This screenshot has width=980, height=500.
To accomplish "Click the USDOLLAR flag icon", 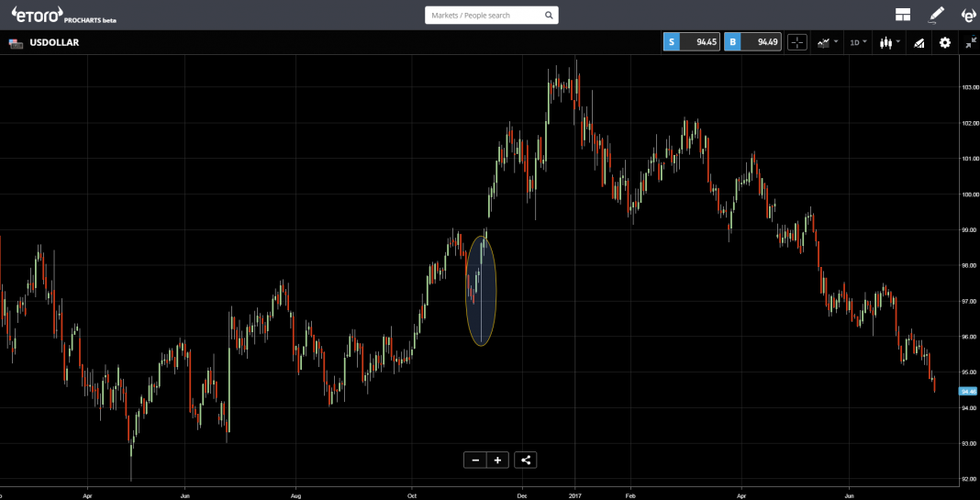I will (x=15, y=42).
